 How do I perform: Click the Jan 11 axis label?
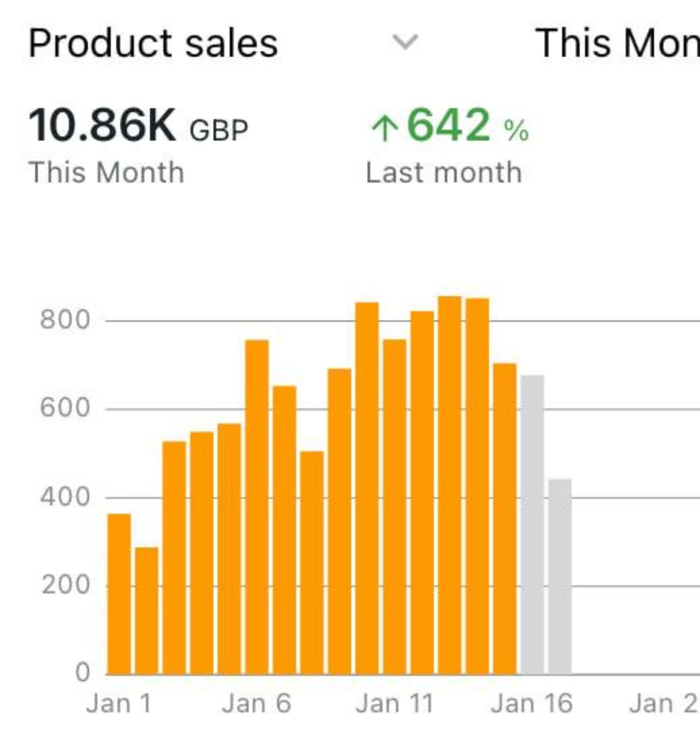(394, 704)
